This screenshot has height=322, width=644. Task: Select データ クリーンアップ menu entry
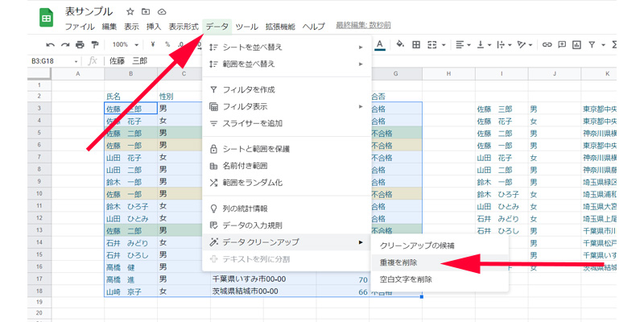tap(287, 242)
